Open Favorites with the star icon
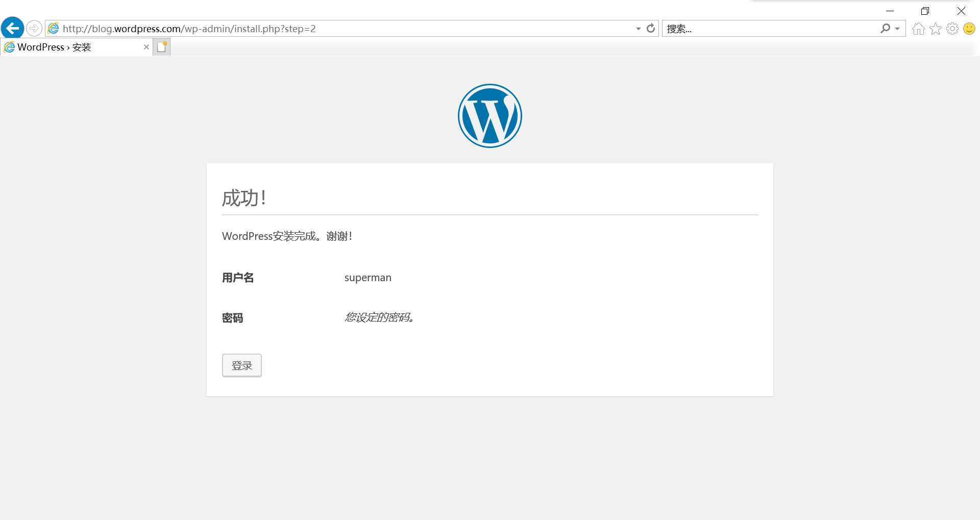The image size is (980, 520). click(936, 29)
